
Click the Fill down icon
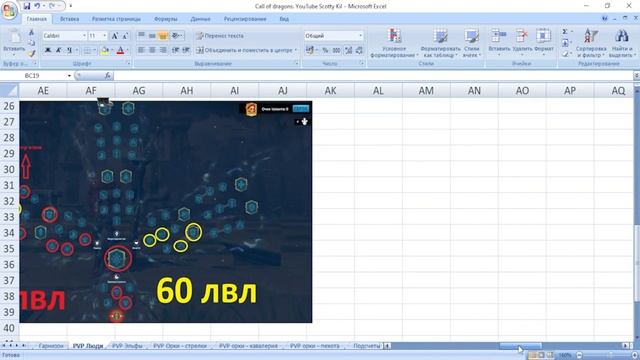[566, 43]
